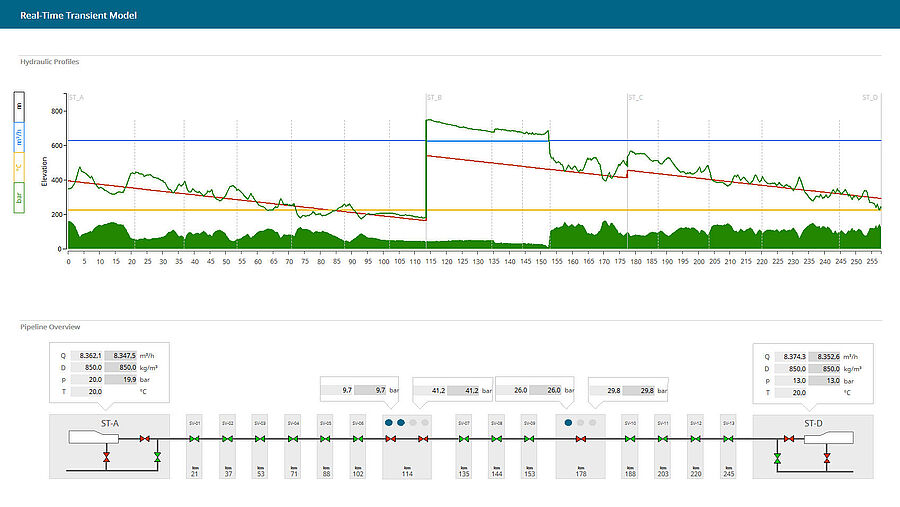Image resolution: width=900 pixels, height=507 pixels.
Task: Click ST-D temperature value 20,0
Action: (x=791, y=393)
